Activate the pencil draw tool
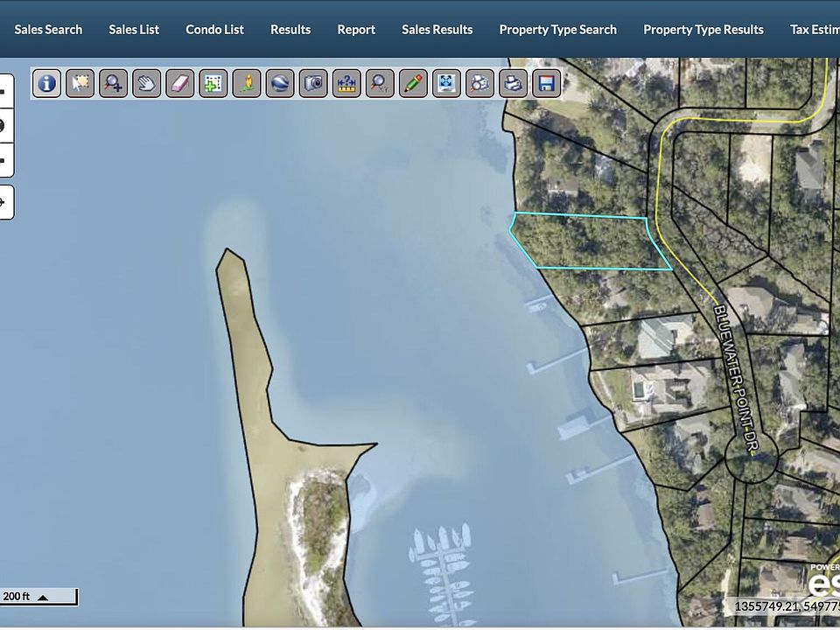The height and width of the screenshot is (630, 840). pyautogui.click(x=413, y=84)
